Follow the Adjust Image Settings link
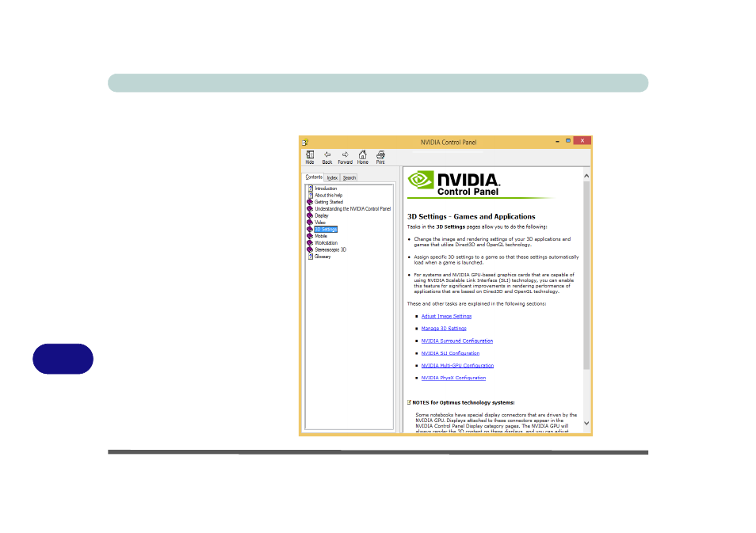The width and height of the screenshot is (756, 533). tap(446, 316)
